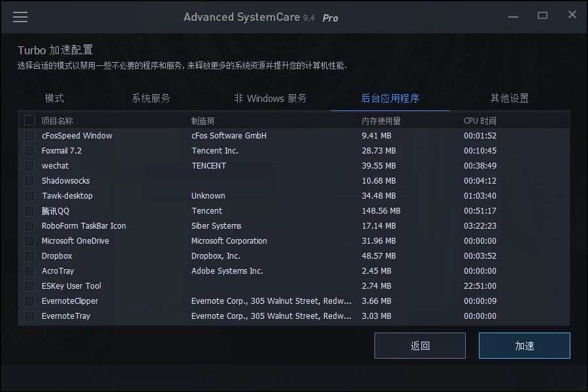588x392 pixels.
Task: Select the cFosSpeed Window entry name
Action: point(77,135)
